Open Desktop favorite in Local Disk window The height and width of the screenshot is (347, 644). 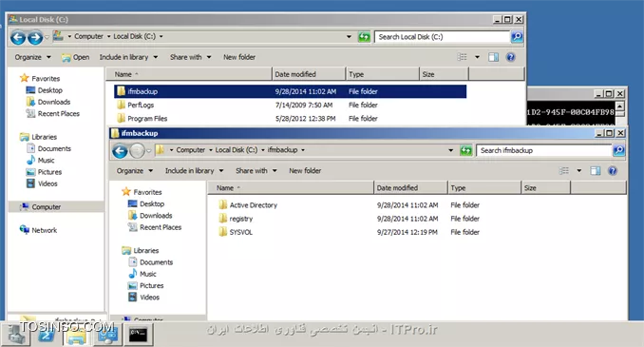(x=45, y=90)
